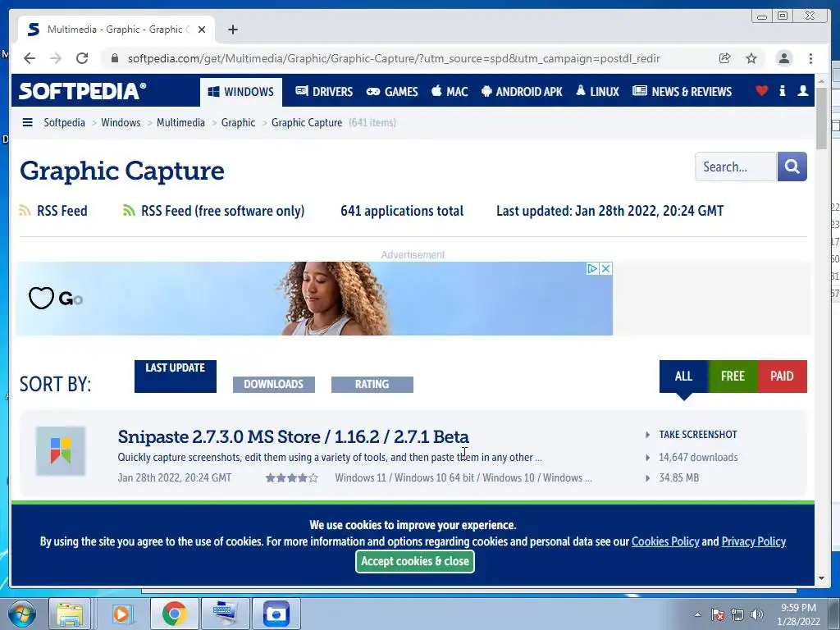Image resolution: width=840 pixels, height=630 pixels.
Task: Click the 14,647 downloads text
Action: [x=698, y=458]
